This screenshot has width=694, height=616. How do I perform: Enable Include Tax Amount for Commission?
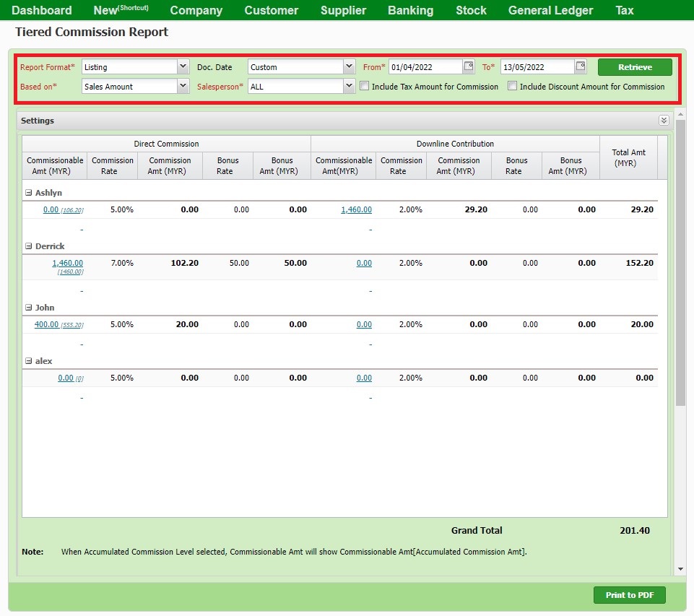click(365, 86)
